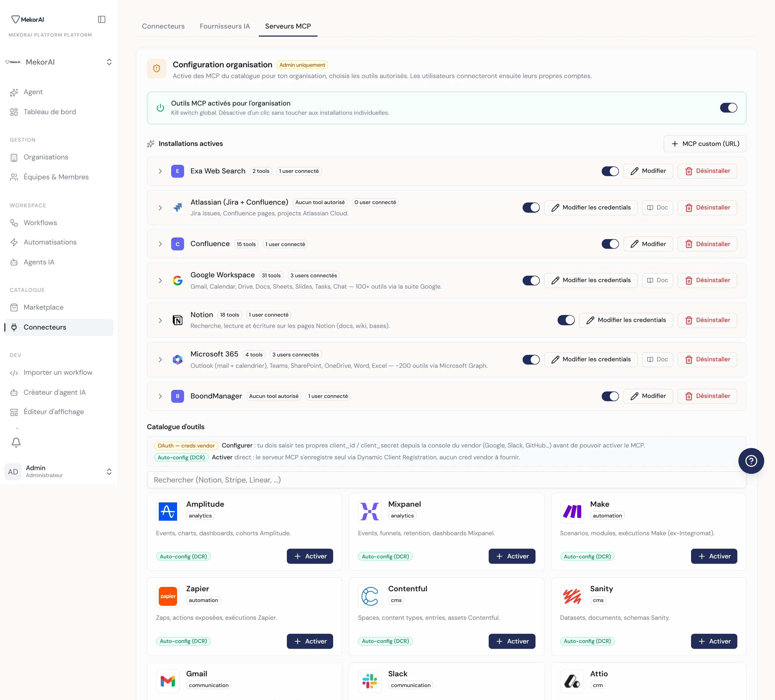The height and width of the screenshot is (700, 775).
Task: Click the shield icon by Configuration organisation
Action: click(156, 68)
